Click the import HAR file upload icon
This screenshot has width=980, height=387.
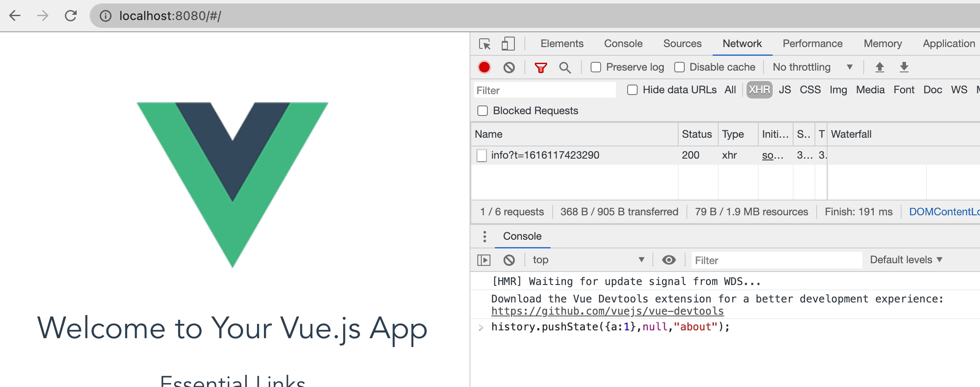click(x=880, y=67)
